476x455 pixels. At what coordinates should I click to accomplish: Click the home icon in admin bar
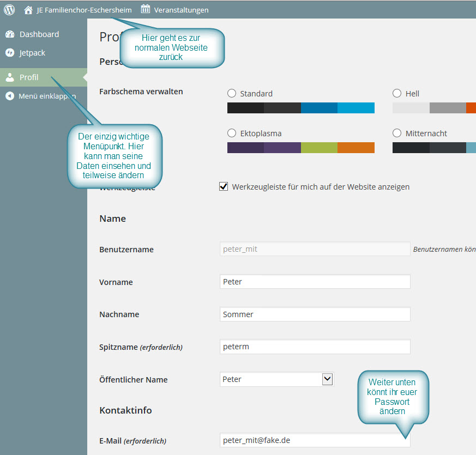pyautogui.click(x=28, y=10)
